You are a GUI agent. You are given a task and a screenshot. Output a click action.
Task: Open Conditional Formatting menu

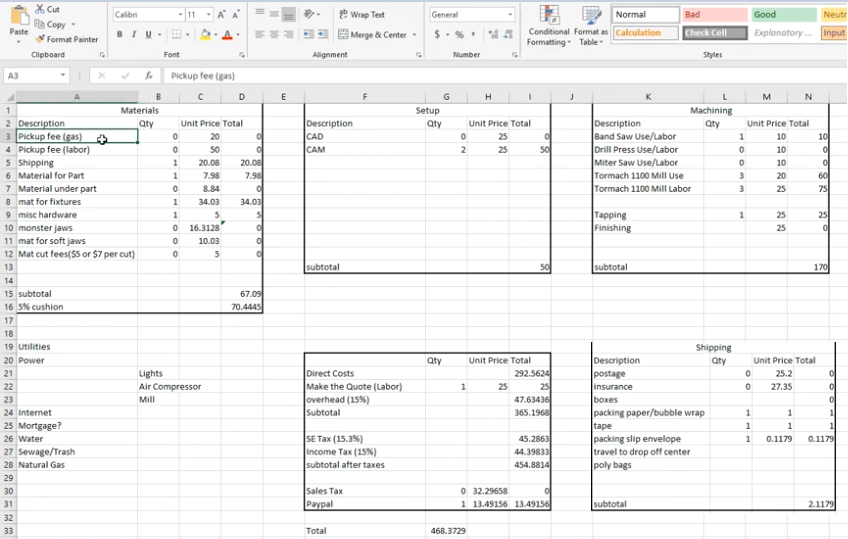click(548, 23)
